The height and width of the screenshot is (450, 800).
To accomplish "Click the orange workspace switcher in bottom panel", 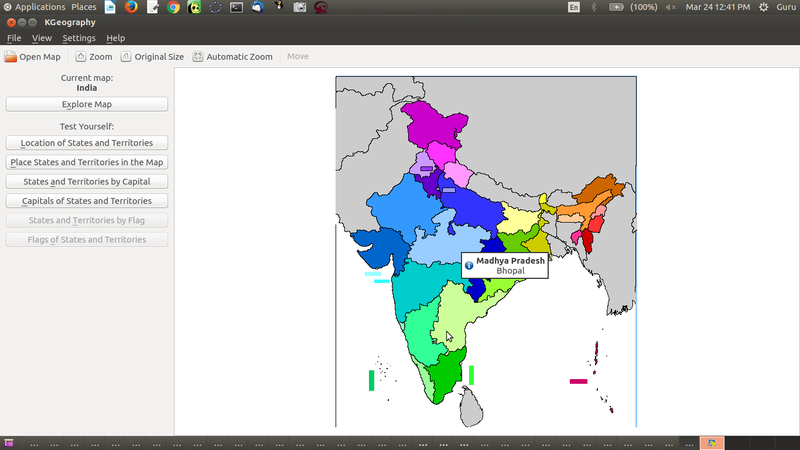I will point(712,443).
